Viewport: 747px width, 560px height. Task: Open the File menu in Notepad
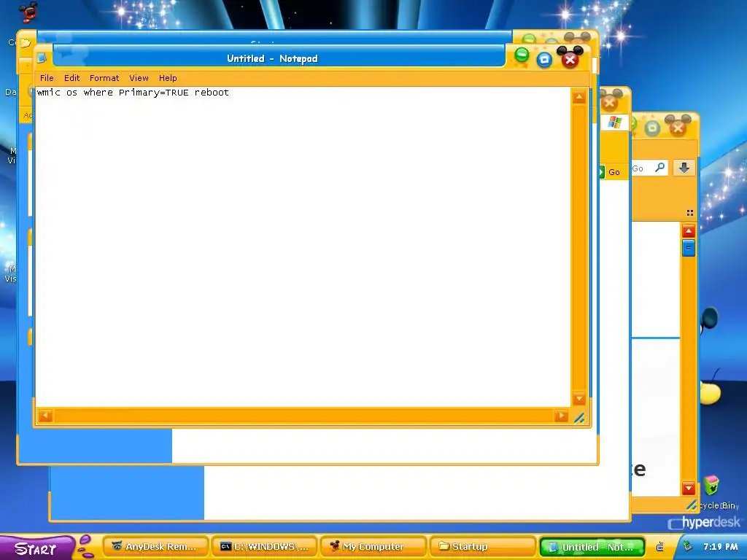pos(46,78)
